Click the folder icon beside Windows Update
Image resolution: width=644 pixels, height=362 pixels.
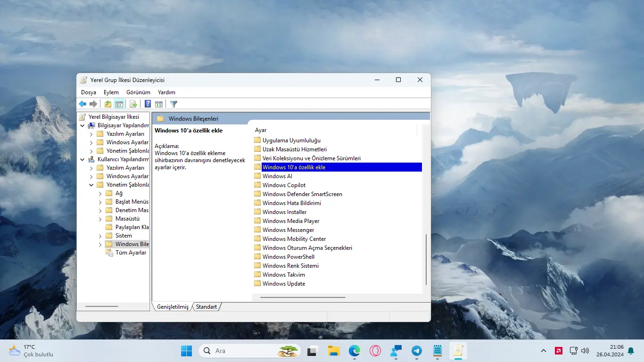tap(257, 284)
